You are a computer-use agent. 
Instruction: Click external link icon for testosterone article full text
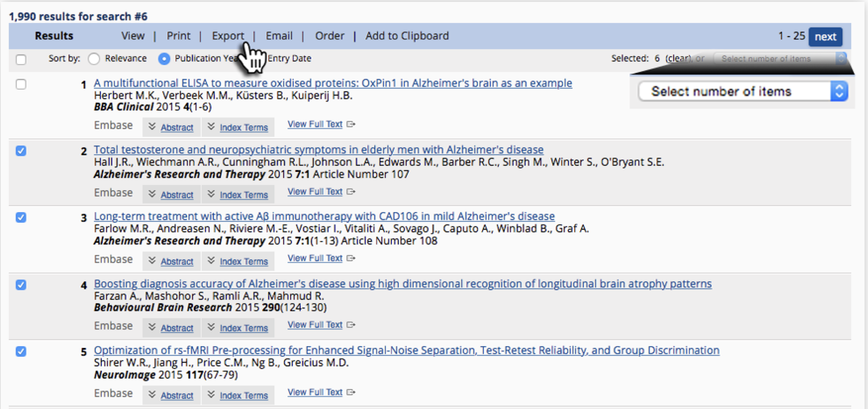(351, 191)
